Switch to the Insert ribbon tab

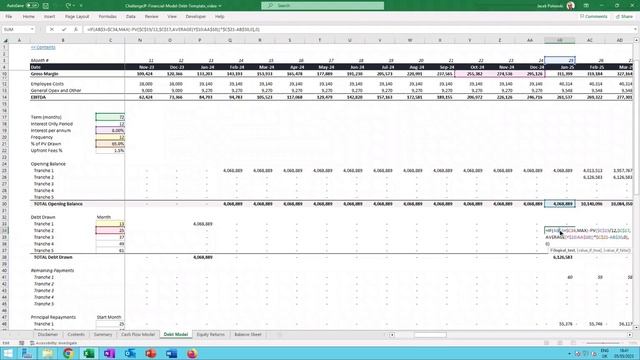(49, 17)
